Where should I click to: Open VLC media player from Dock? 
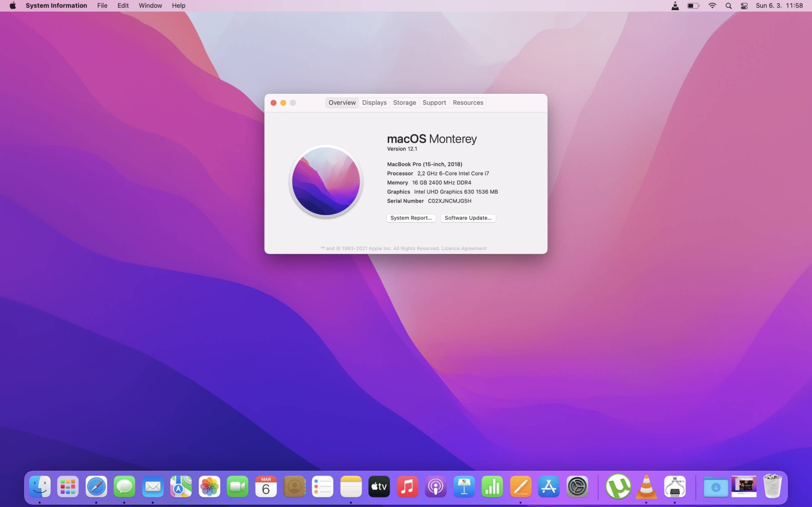tap(646, 486)
